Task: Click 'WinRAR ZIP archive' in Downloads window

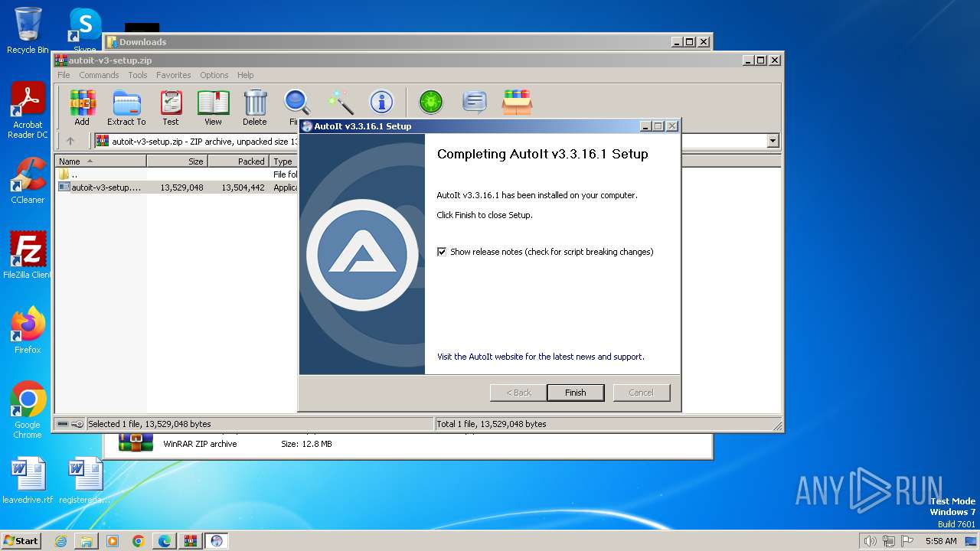Action: pyautogui.click(x=200, y=444)
